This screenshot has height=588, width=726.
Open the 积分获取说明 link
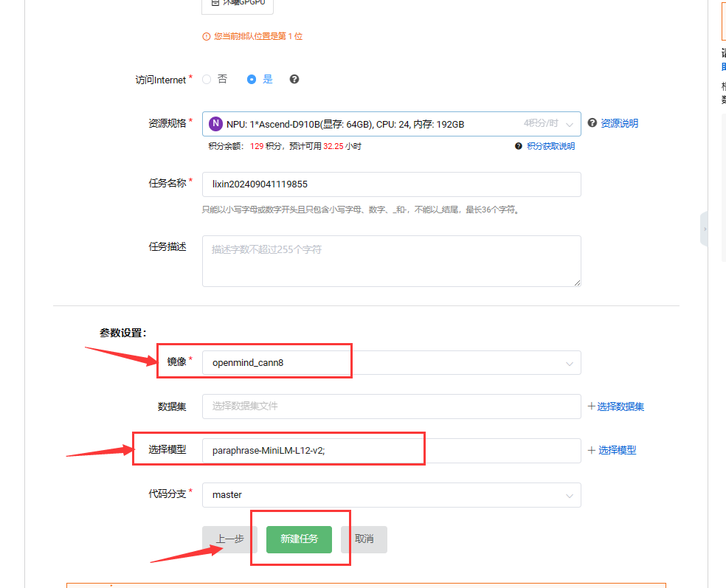550,146
